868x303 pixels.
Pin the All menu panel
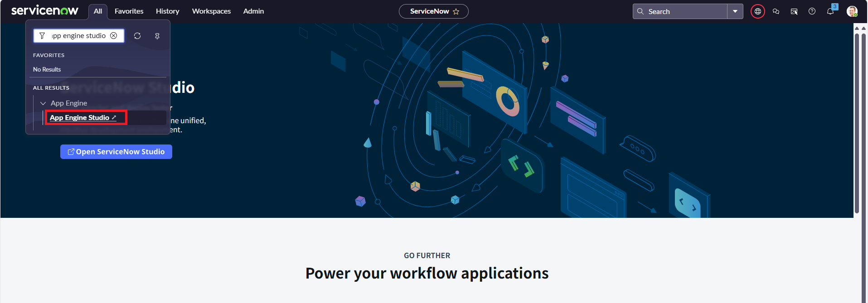tap(157, 36)
